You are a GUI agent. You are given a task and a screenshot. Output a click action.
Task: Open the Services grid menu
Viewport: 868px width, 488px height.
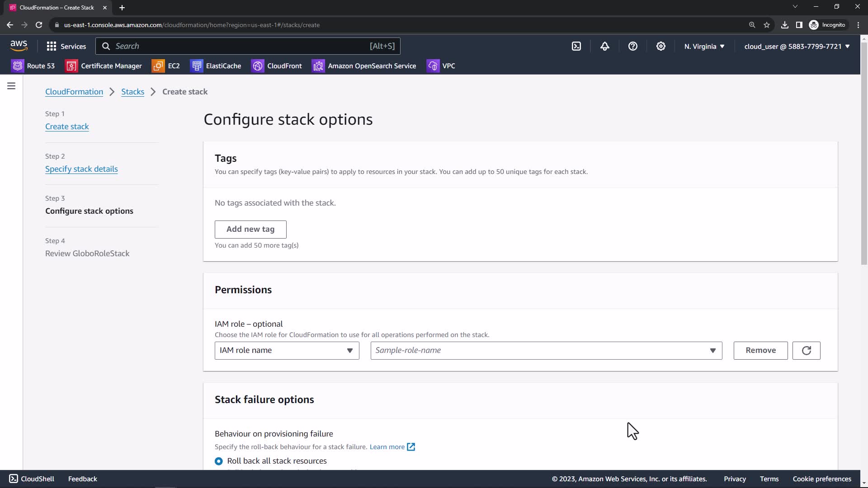[x=66, y=46]
